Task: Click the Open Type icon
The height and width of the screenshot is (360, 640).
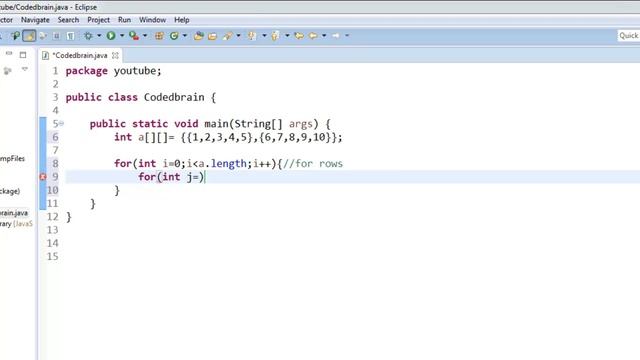Action: click(198, 36)
